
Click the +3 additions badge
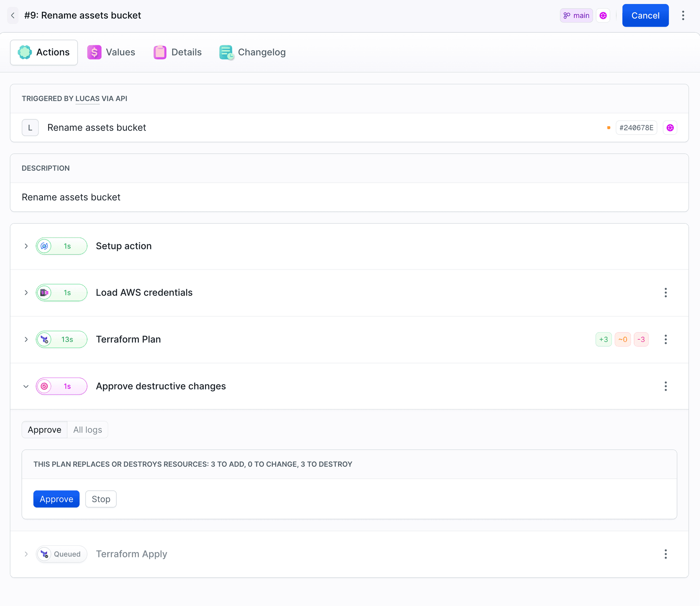coord(603,339)
